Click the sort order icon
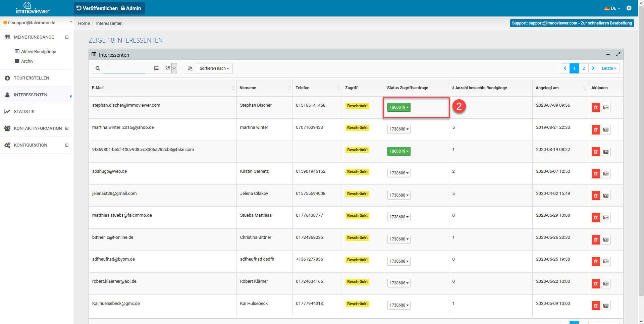This screenshot has height=324, width=644. pos(190,68)
